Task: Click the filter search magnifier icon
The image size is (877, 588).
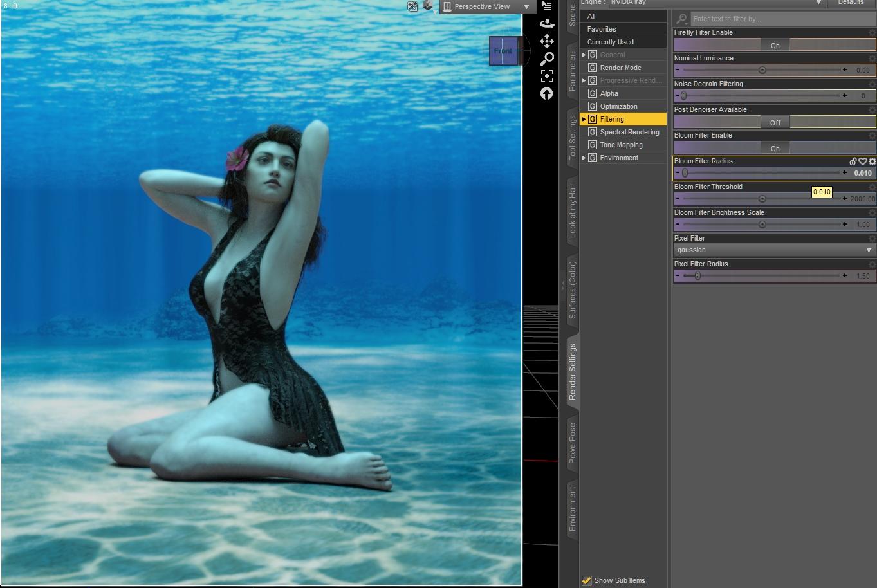Action: [682, 19]
